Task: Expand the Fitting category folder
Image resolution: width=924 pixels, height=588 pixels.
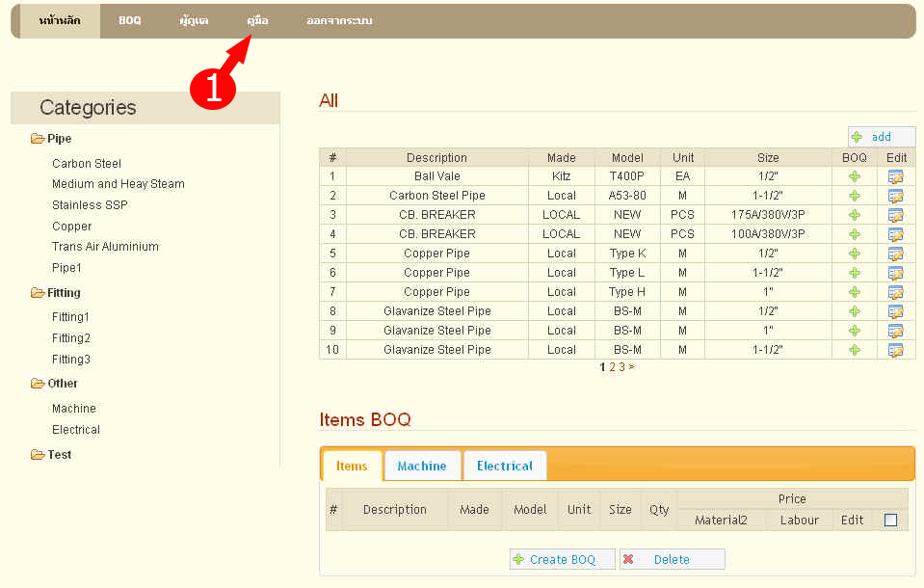Action: click(39, 293)
